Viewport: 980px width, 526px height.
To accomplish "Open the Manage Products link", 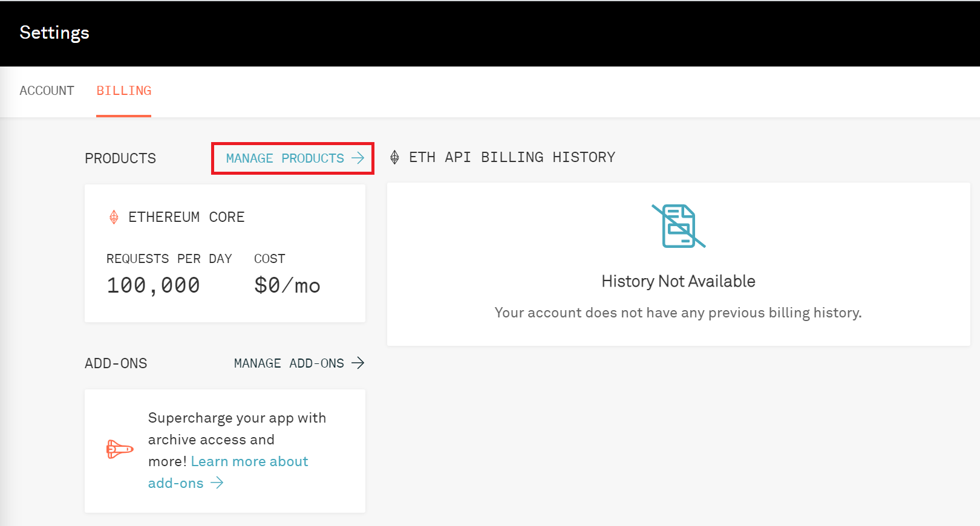I will click(x=295, y=158).
